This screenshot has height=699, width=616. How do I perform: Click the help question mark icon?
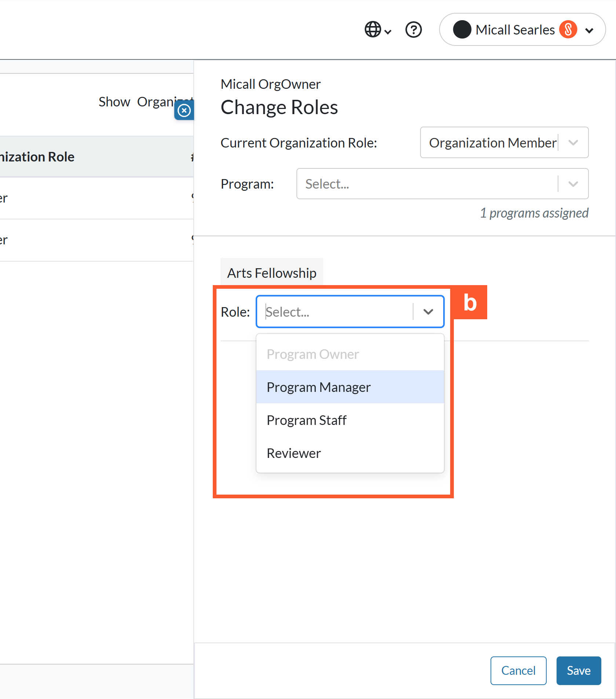point(413,30)
